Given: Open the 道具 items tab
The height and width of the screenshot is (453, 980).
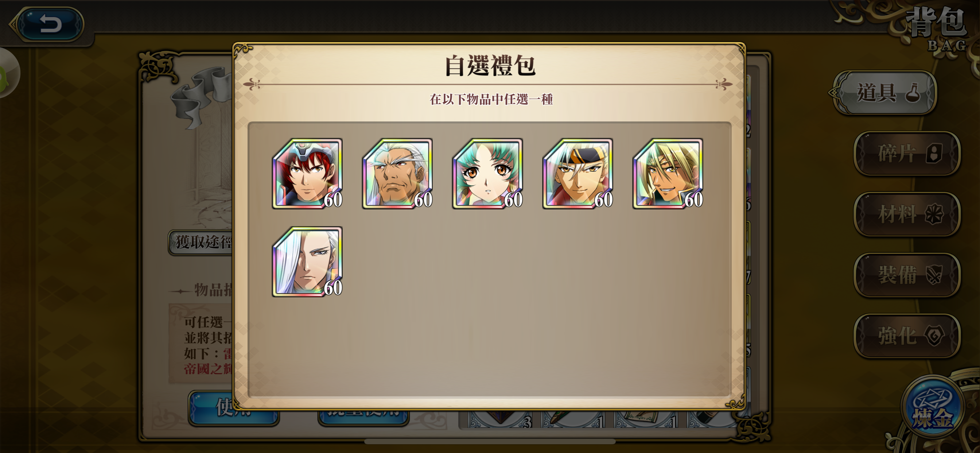Looking at the screenshot, I should pyautogui.click(x=885, y=93).
